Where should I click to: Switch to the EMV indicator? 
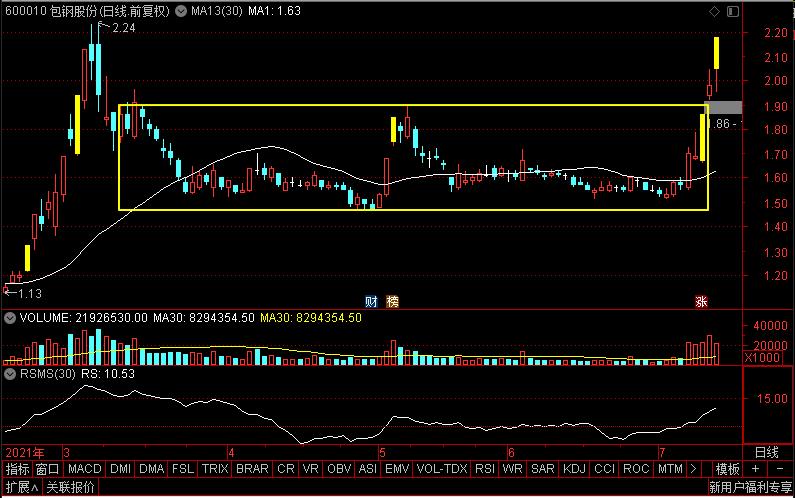click(x=396, y=469)
